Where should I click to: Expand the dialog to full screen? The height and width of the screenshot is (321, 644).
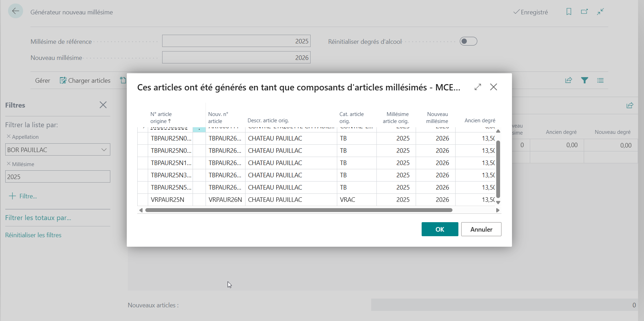478,87
